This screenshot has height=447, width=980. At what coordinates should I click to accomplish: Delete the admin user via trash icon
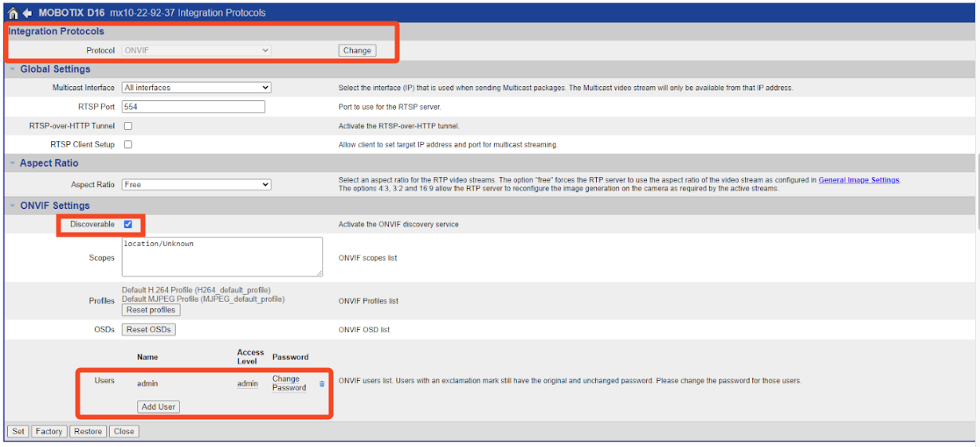322,384
